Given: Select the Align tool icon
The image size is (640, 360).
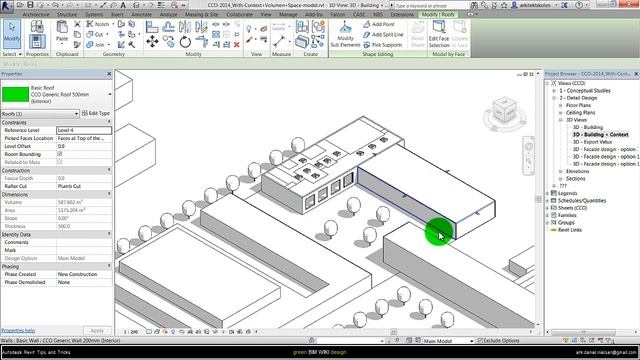Looking at the screenshot, I should tap(152, 27).
